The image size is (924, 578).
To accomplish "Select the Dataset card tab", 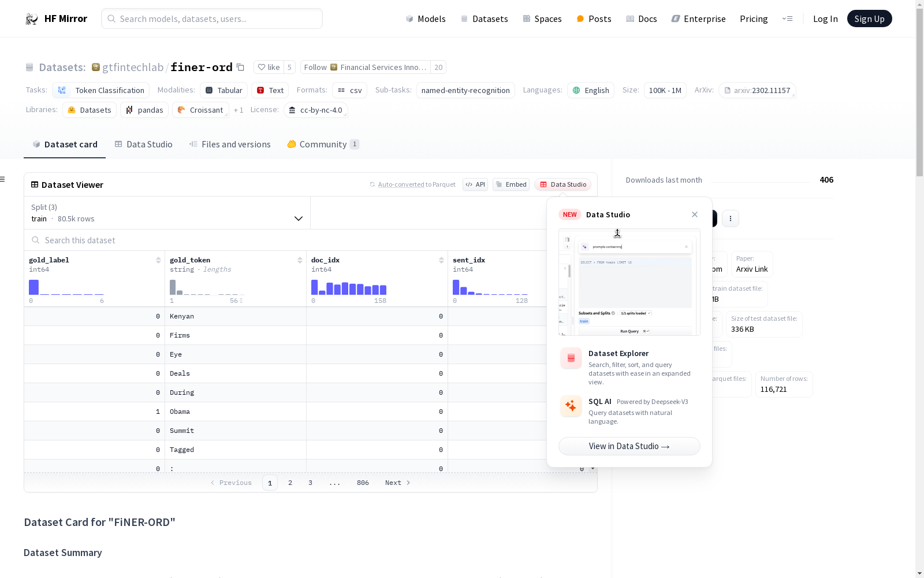I will (65, 144).
